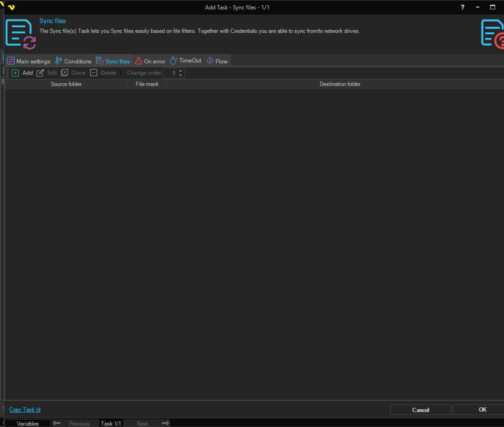Image resolution: width=504 pixels, height=427 pixels.
Task: Click the Sync files task icon in header
Action: point(20,34)
